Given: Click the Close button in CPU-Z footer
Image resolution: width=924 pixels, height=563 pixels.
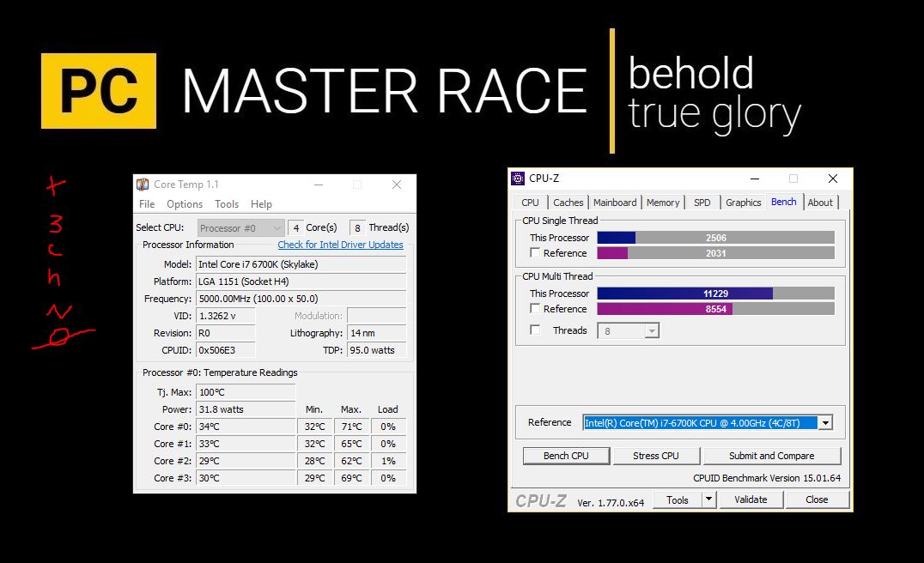Looking at the screenshot, I should 817,499.
